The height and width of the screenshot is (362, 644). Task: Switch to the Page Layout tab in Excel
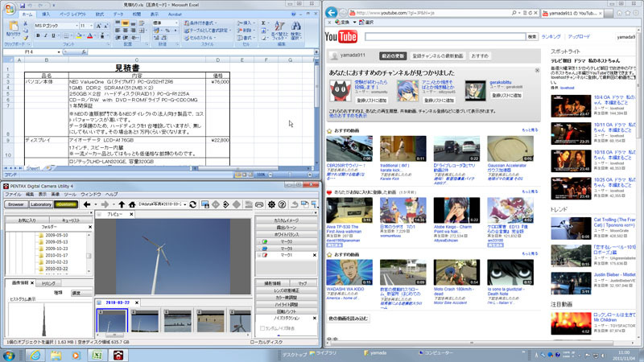click(72, 14)
